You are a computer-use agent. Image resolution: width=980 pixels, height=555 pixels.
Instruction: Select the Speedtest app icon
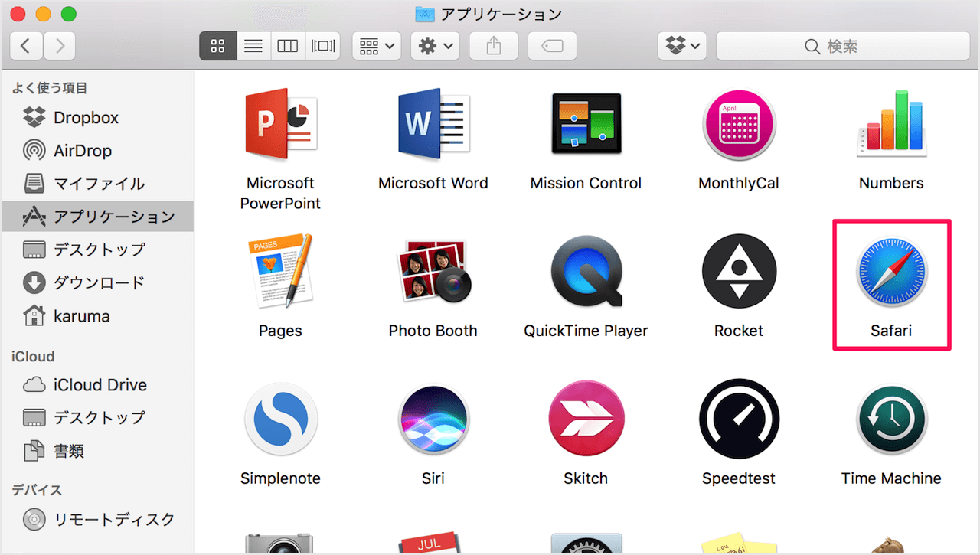[739, 419]
